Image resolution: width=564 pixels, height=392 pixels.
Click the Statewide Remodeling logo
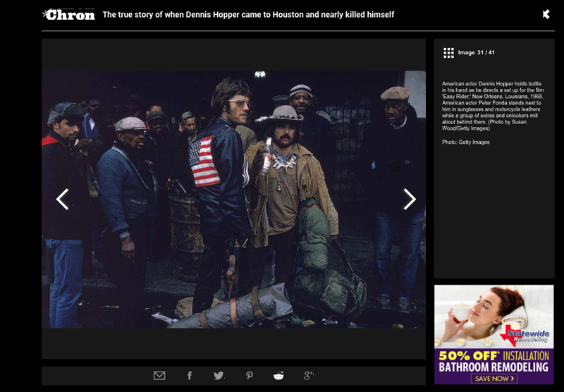coord(527,335)
